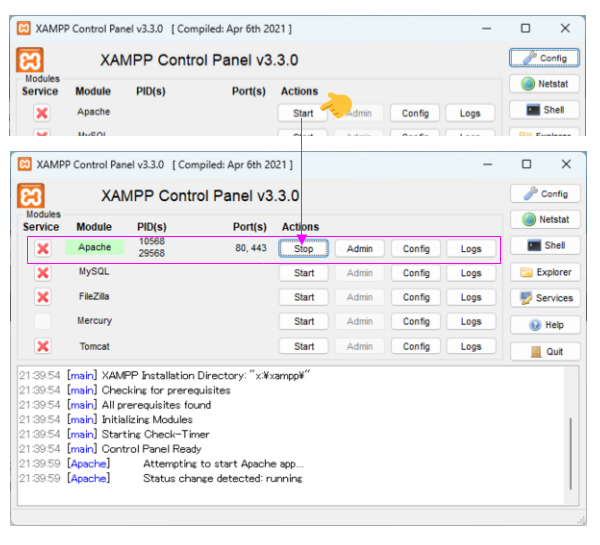The width and height of the screenshot is (600, 545).
Task: Open Config for the FileZilla module
Action: [415, 297]
